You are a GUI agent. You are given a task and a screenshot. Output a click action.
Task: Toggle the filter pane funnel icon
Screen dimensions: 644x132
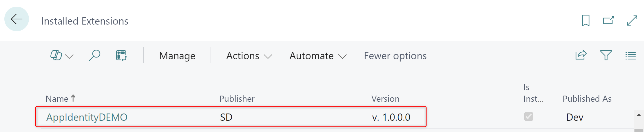tap(606, 55)
